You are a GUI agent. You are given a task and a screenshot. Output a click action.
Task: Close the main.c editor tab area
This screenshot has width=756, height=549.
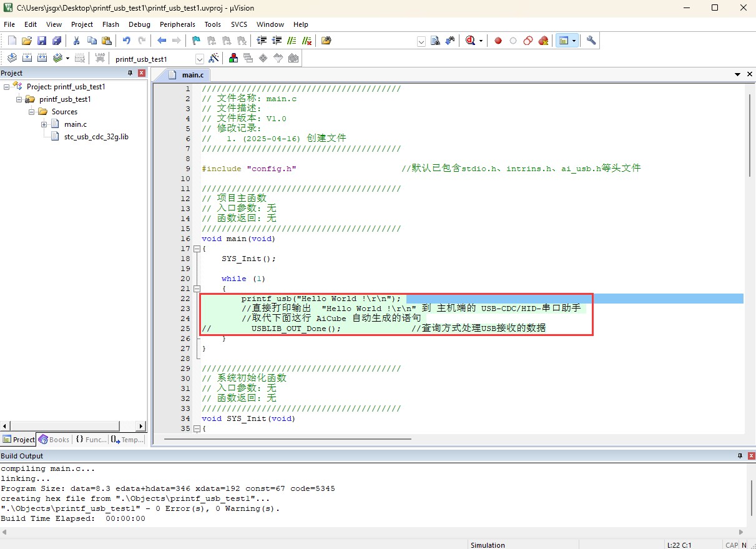[750, 74]
